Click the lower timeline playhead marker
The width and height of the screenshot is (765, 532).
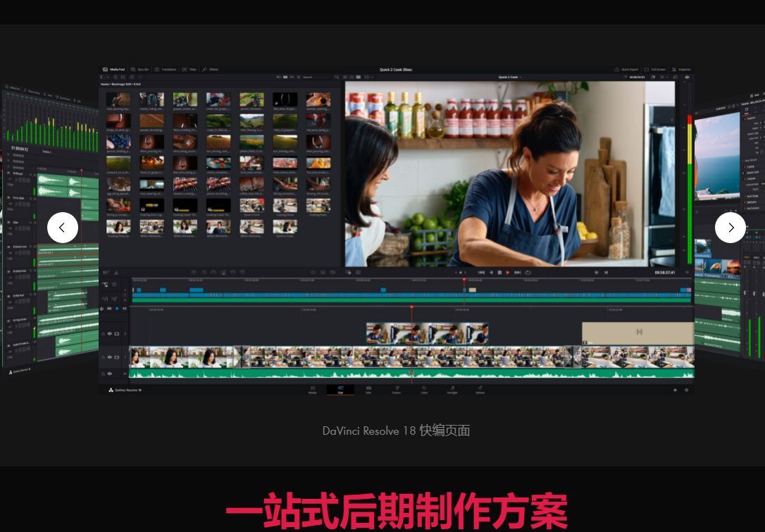(412, 307)
